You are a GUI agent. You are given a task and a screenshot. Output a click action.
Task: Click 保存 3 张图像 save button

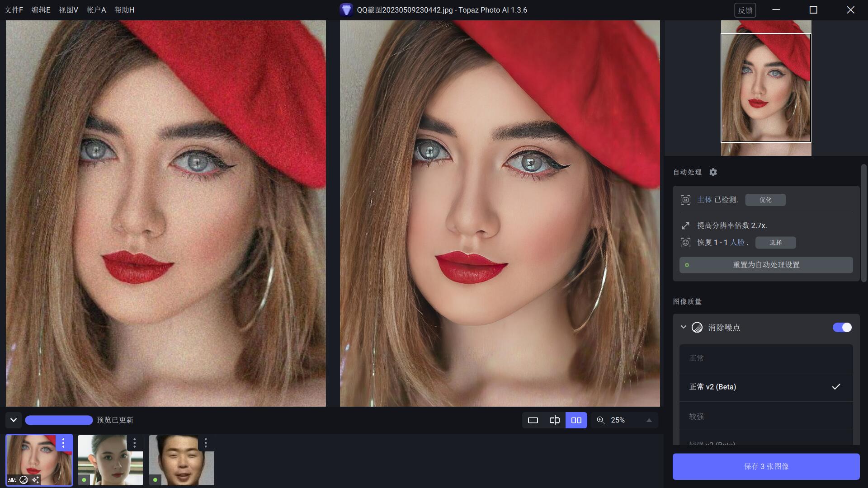(766, 466)
